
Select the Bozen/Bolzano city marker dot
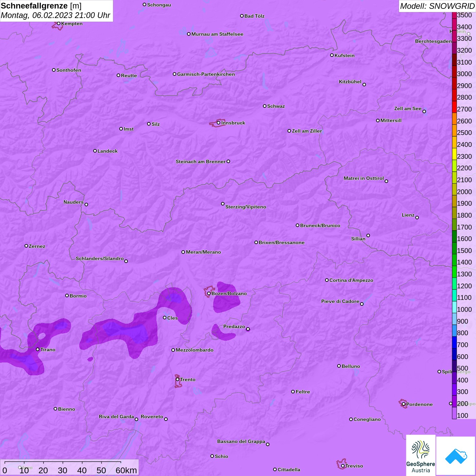tap(209, 293)
